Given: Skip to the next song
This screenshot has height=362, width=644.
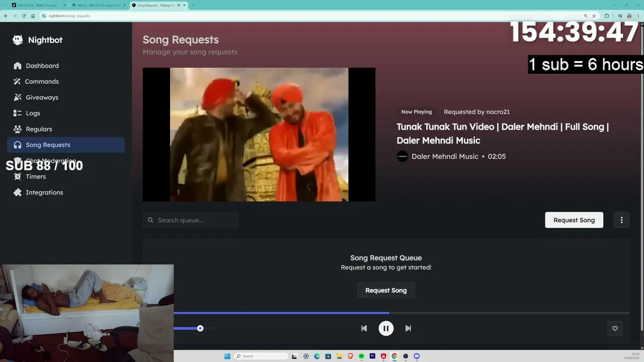Looking at the screenshot, I should pos(408,328).
